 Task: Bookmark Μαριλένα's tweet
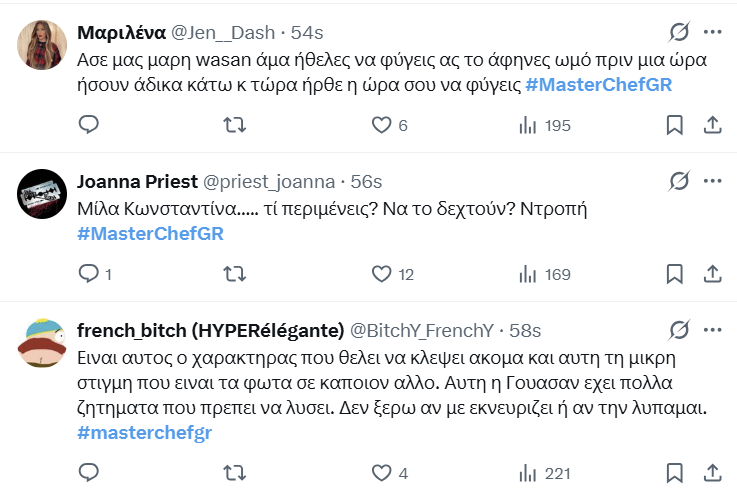(675, 125)
